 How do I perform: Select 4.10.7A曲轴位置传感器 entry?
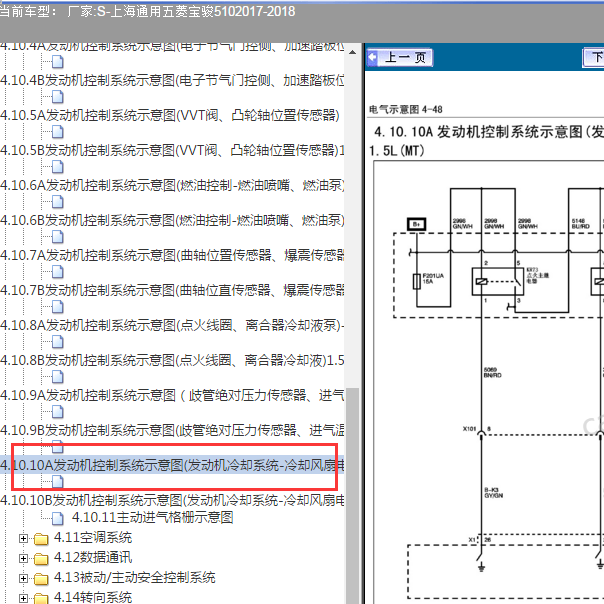tap(172, 256)
